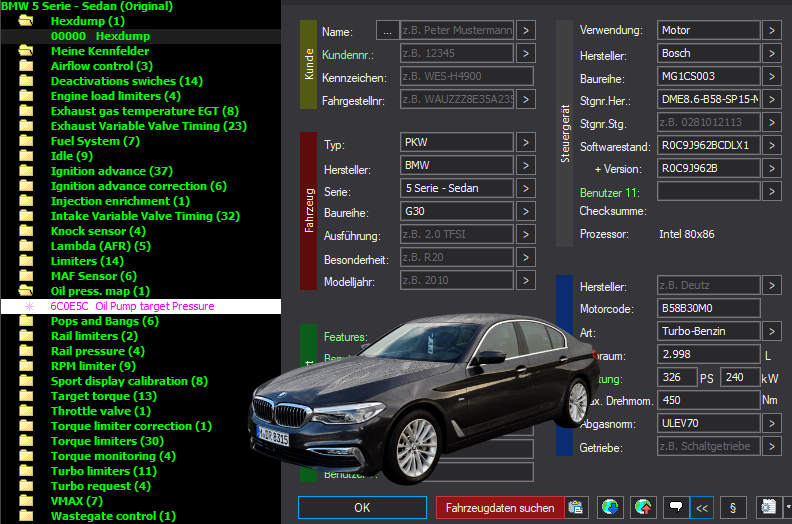
Task: Click the Softwarestand field R0C9J962BCDLX1
Action: click(x=709, y=146)
